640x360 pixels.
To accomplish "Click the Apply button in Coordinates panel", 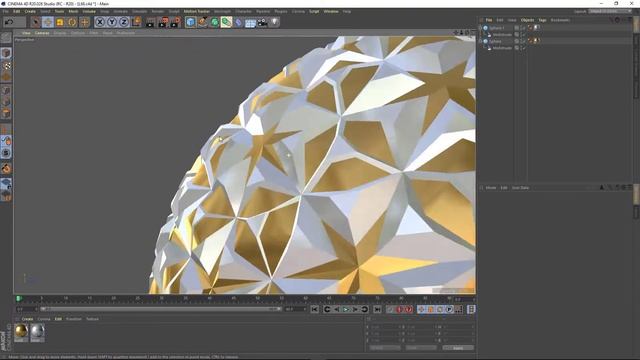I will [x=458, y=348].
